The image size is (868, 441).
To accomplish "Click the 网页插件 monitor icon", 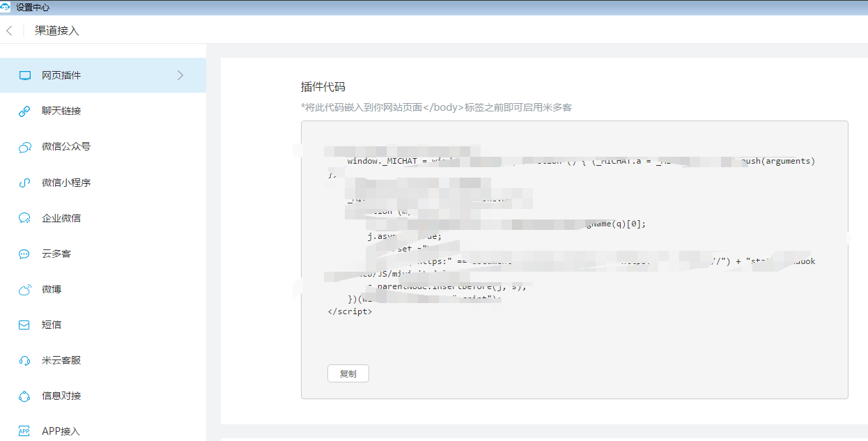I will tap(24, 75).
